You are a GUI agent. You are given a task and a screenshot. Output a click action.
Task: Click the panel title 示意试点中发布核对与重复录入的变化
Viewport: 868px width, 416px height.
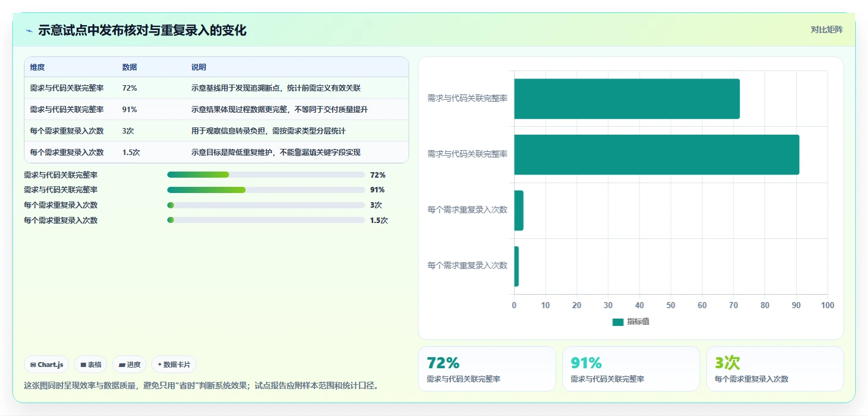pyautogui.click(x=142, y=31)
